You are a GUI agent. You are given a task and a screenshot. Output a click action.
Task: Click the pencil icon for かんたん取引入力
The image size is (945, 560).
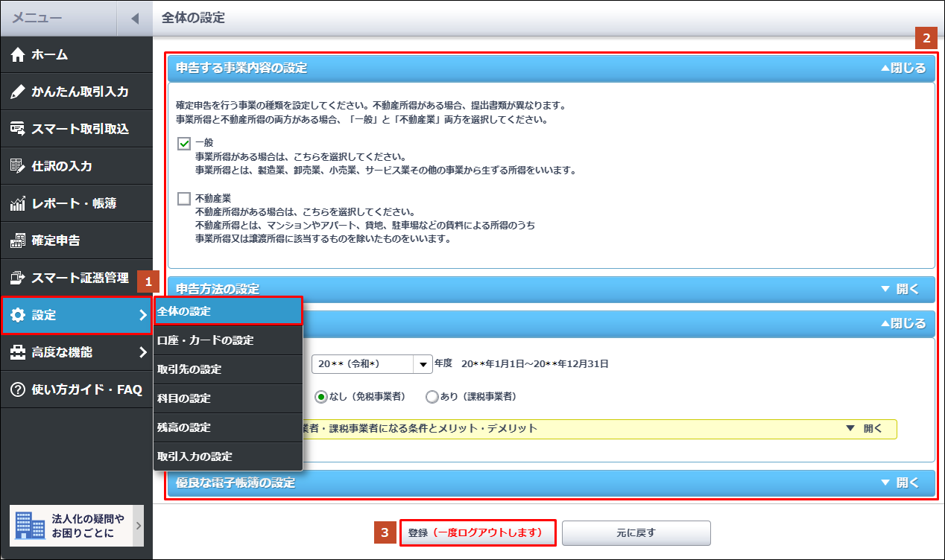coord(19,92)
